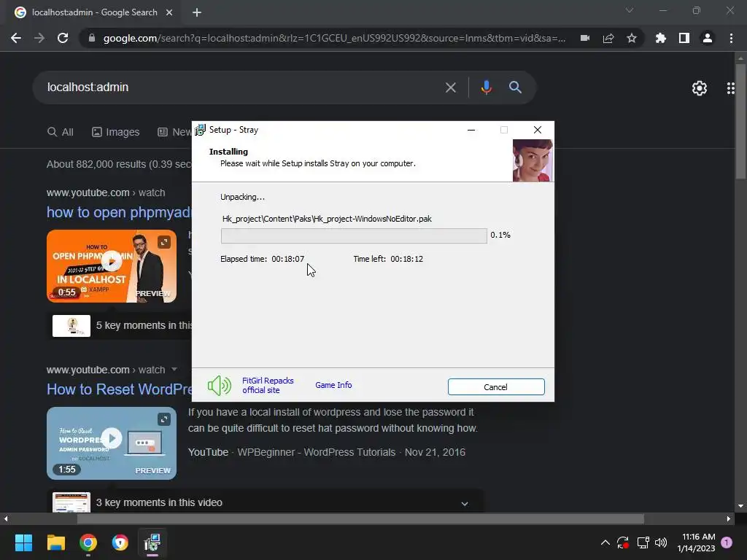Open network status tray icon
The height and width of the screenshot is (560, 747).
[x=643, y=542]
